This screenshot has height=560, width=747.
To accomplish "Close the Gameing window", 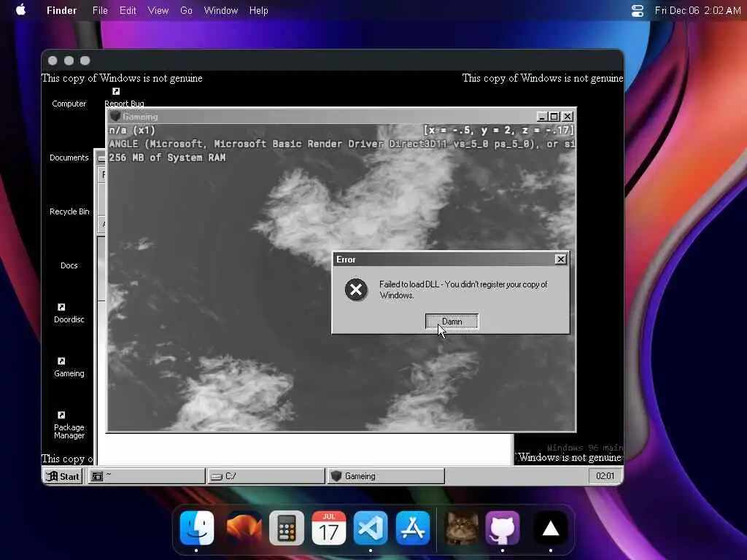I will [x=567, y=116].
